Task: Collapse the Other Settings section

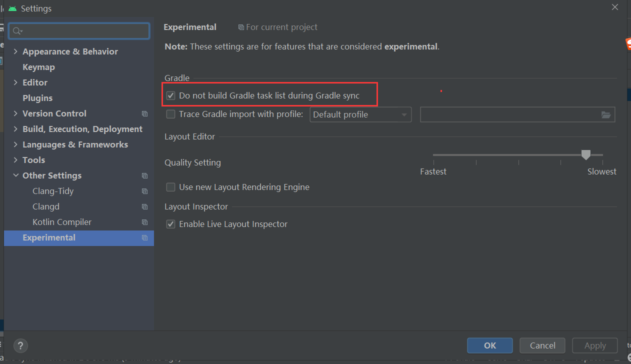Action: 15,175
